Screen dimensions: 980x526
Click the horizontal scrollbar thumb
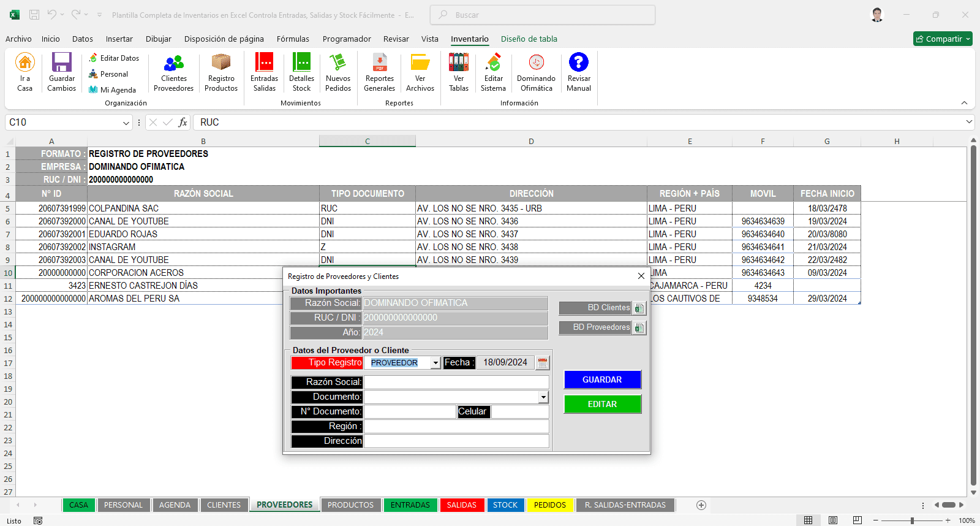click(949, 505)
